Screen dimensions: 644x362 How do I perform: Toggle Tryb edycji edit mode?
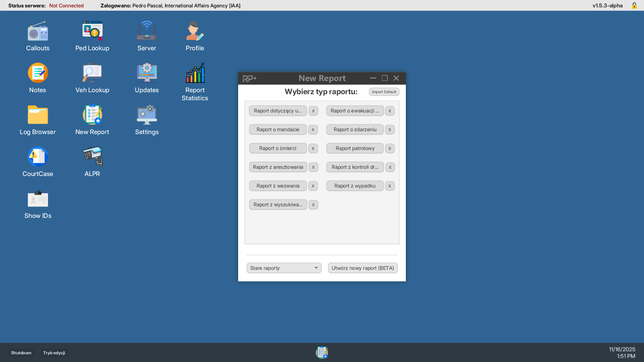(54, 353)
